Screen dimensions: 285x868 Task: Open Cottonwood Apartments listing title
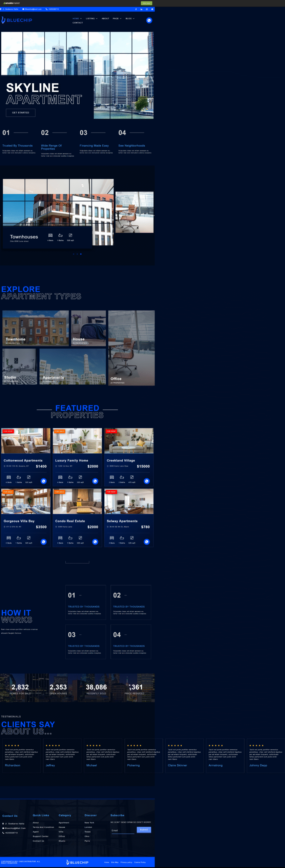[23, 460]
